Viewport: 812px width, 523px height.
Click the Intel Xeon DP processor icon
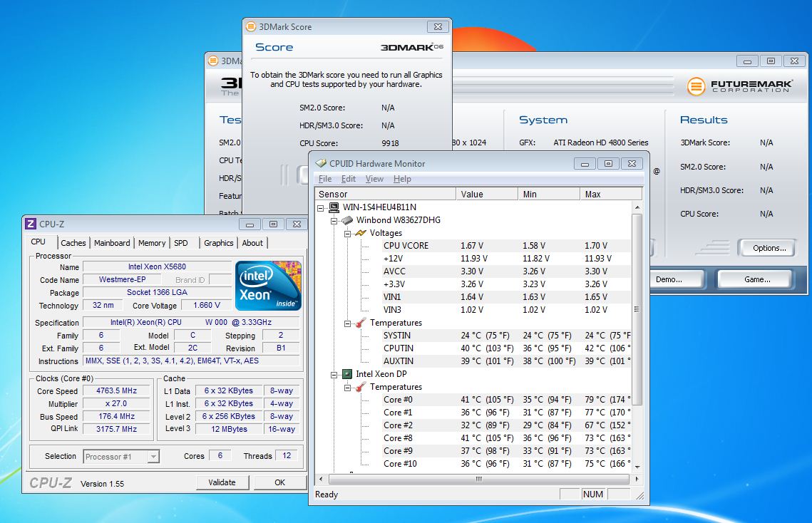coord(347,374)
